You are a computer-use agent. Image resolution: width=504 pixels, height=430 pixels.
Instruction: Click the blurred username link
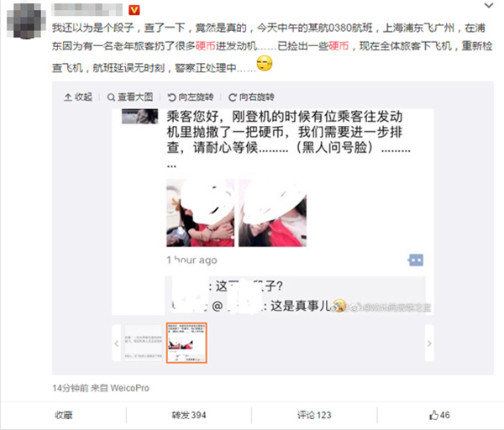tap(87, 9)
